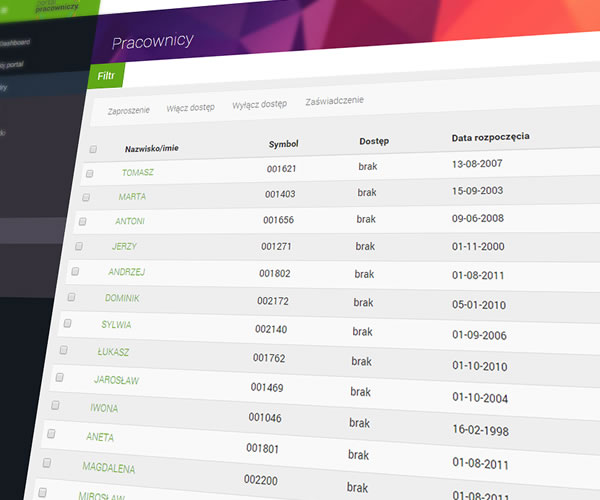Click symbol cell 002200

261,480
